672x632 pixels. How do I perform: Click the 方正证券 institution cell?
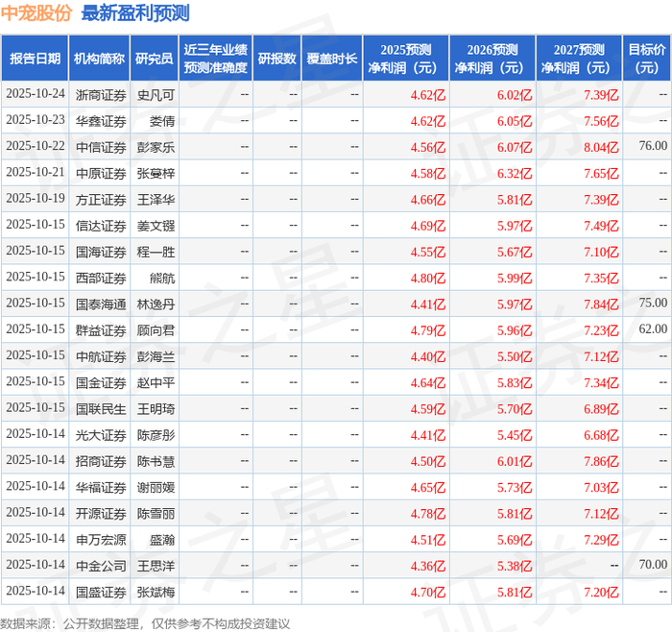pyautogui.click(x=101, y=200)
